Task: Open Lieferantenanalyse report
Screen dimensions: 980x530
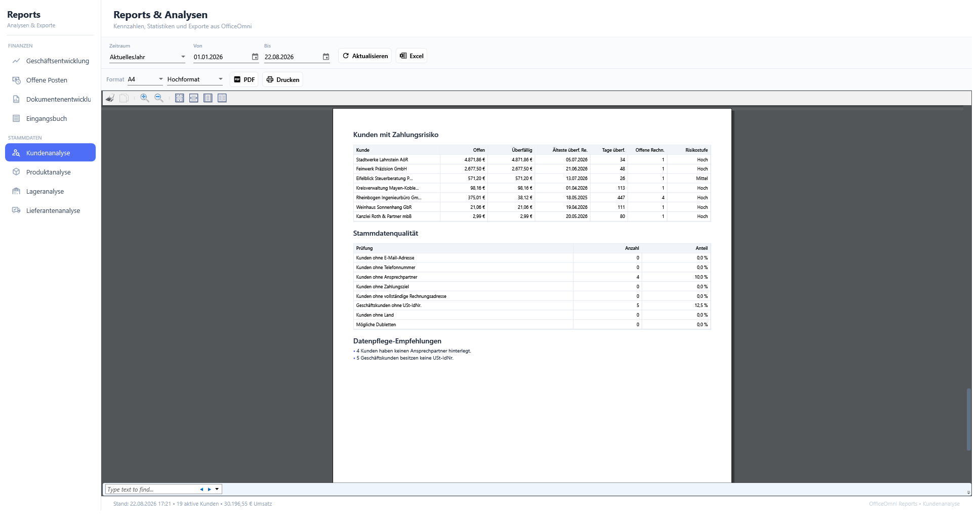Action: (x=51, y=210)
